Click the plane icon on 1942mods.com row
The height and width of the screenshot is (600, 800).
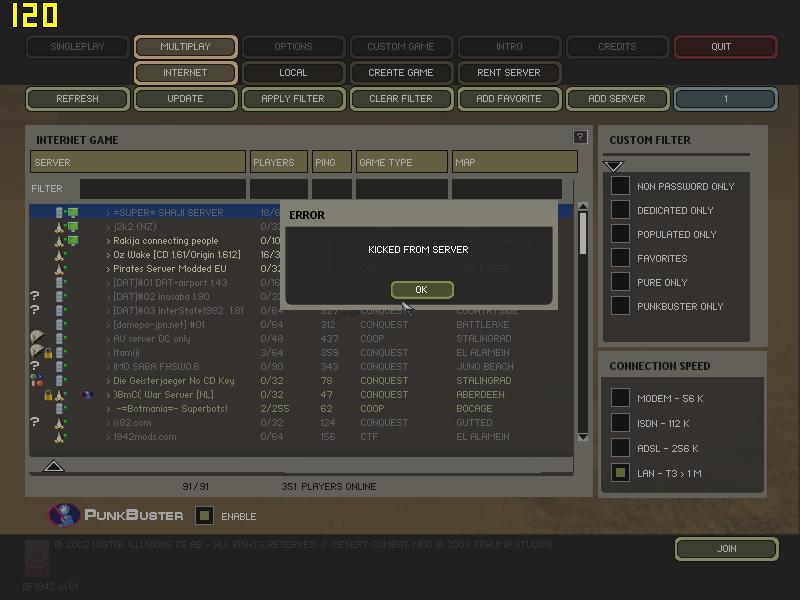(59, 437)
